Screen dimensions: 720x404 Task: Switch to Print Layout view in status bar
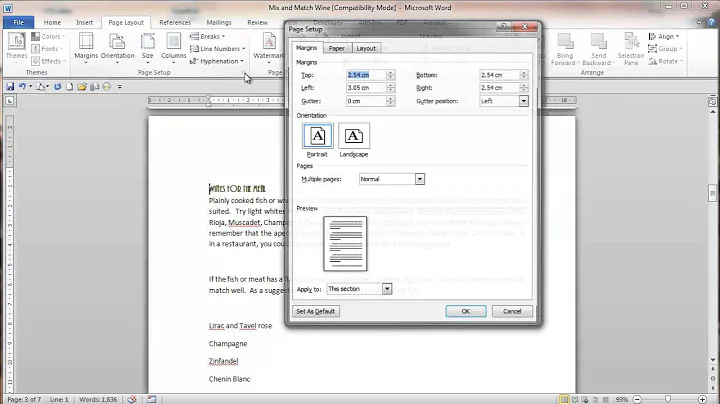click(x=564, y=399)
